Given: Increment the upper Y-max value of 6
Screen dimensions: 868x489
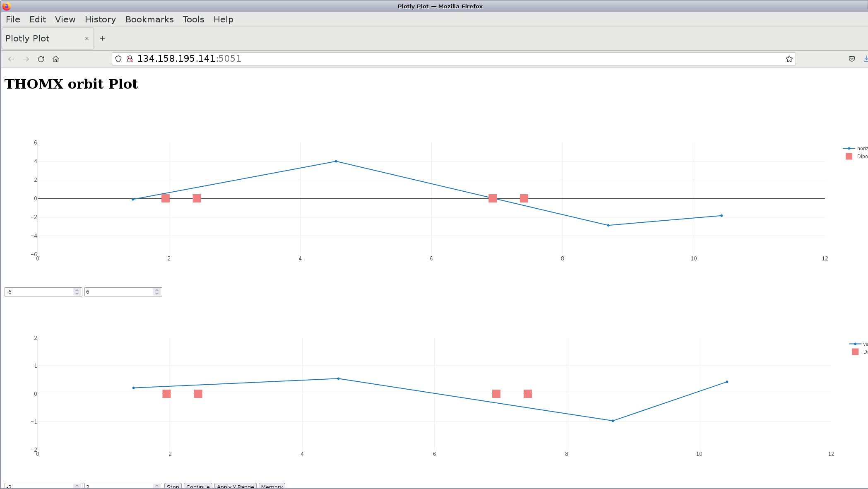Looking at the screenshot, I should point(157,290).
